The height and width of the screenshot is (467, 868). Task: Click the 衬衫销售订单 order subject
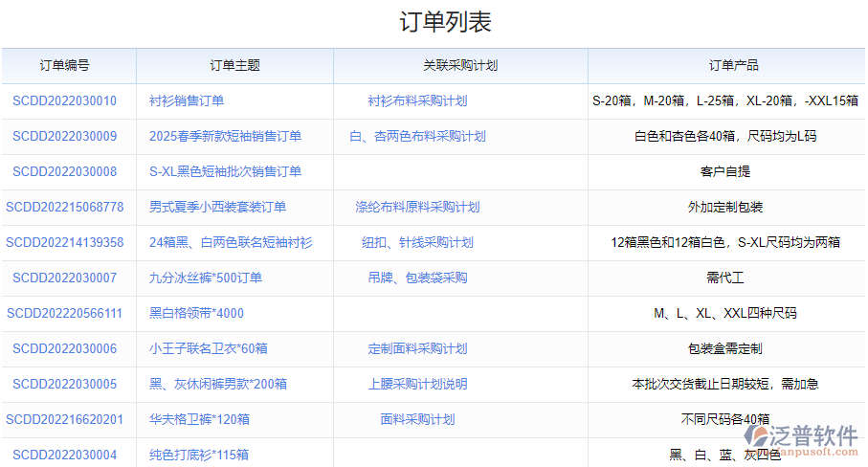[187, 100]
